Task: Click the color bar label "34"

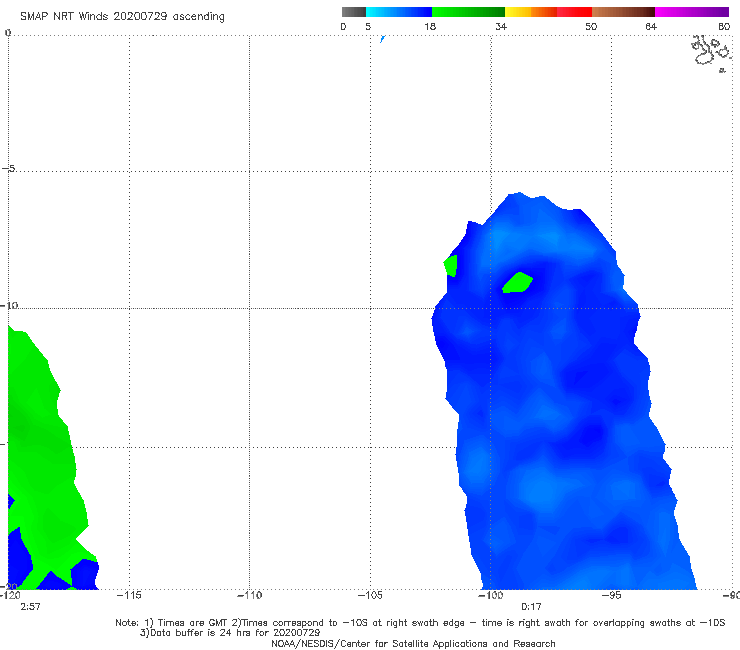Action: tap(501, 26)
